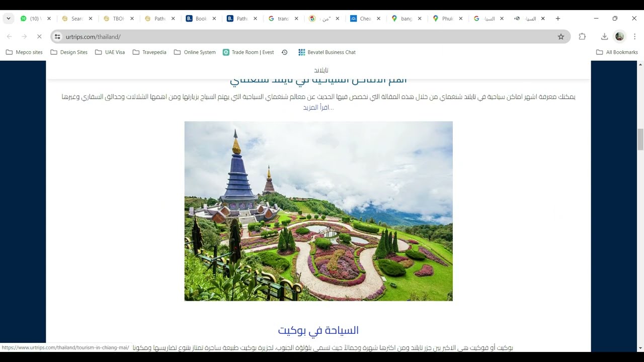Image resolution: width=644 pixels, height=362 pixels.
Task: Close the WhatsApp (10) tab
Action: click(x=49, y=19)
